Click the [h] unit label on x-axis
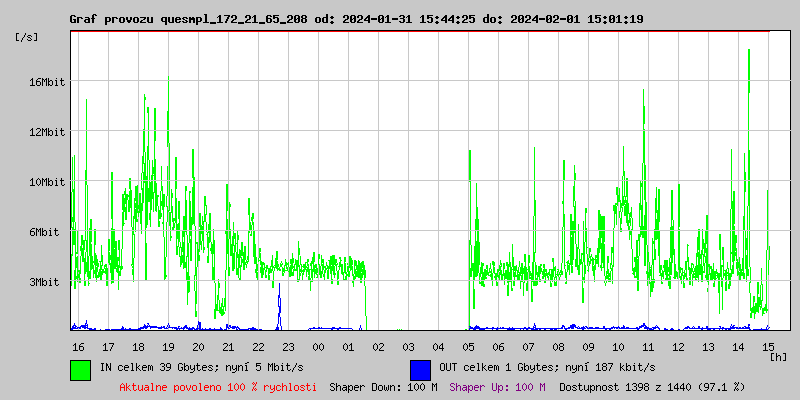Image resolution: width=800 pixels, height=400 pixels. (x=778, y=357)
